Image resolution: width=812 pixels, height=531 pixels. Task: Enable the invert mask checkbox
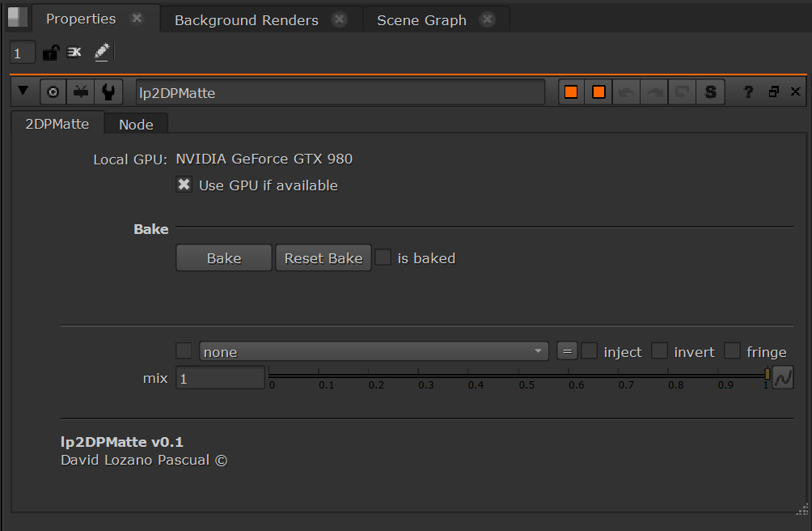(x=660, y=351)
